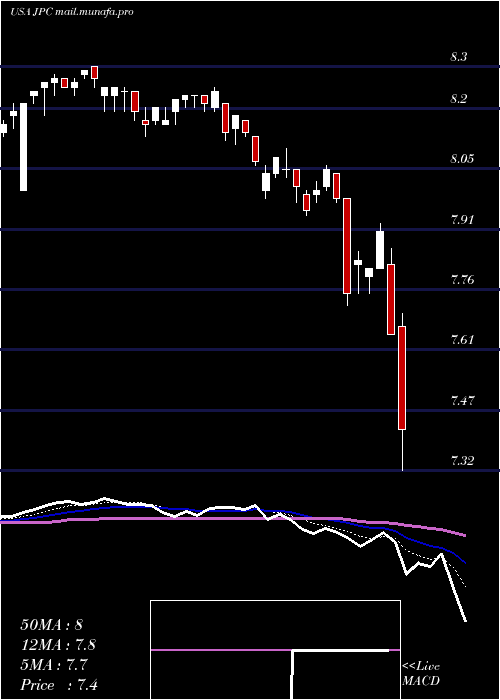This screenshot has width=500, height=700.
Task: Click the '<<Live MACD' label
Action: pyautogui.click(x=421, y=674)
